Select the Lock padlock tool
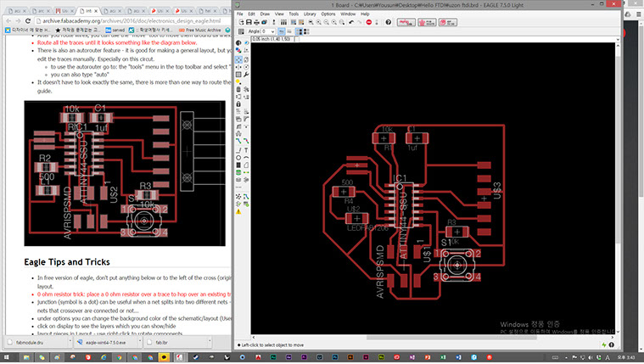 (238, 104)
